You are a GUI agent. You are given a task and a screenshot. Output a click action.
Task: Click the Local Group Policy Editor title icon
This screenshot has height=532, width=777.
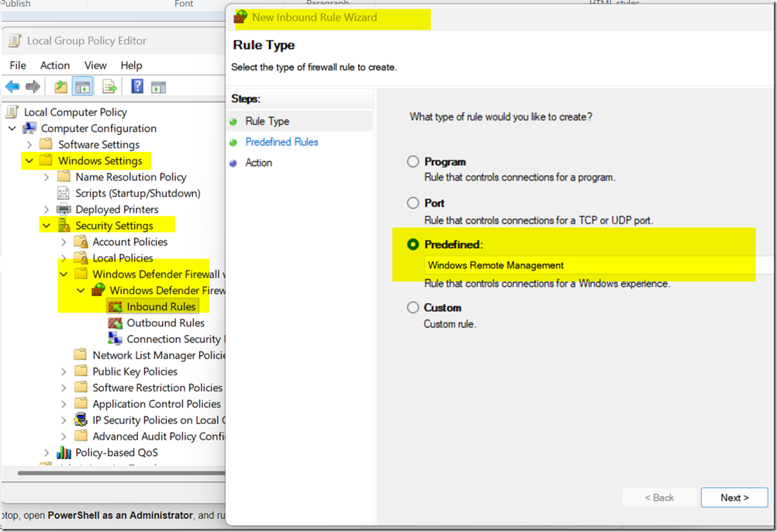tap(15, 40)
